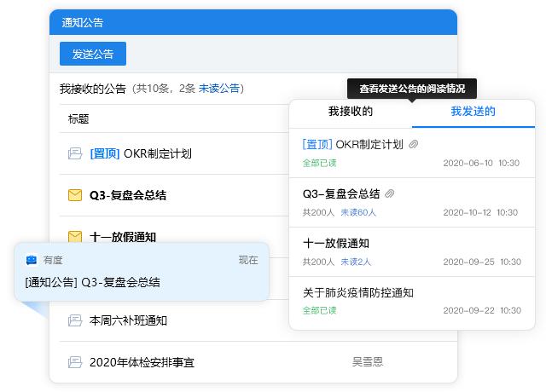Click the unread envelope icon for 十一放假通知
Screen dimensions: 546x392
coord(74,237)
